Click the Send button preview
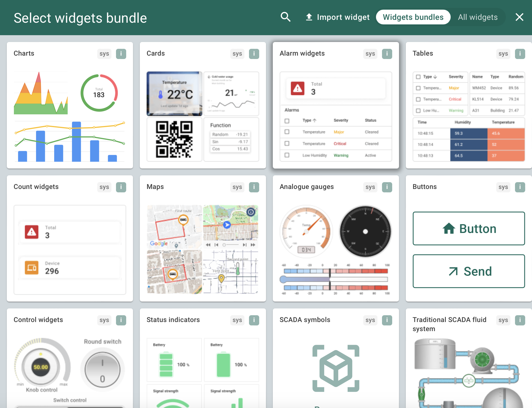 tap(469, 271)
